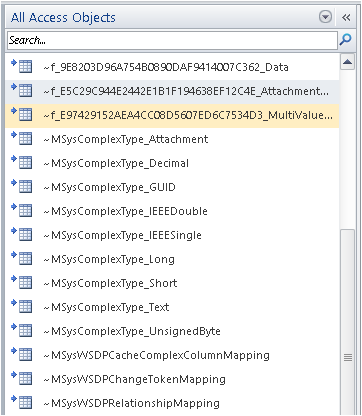Select ~MSysComplexType_UnsignedByte table name
The image size is (362, 416).
point(132,331)
